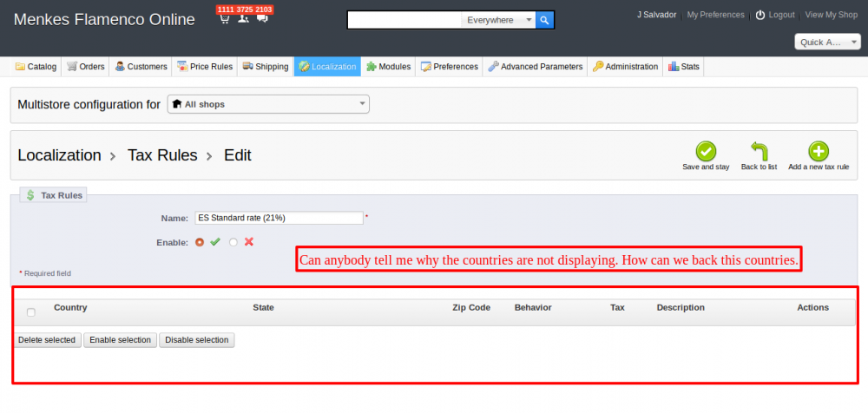Open the Customers menu tab
This screenshot has height=413, width=868.
click(x=141, y=67)
